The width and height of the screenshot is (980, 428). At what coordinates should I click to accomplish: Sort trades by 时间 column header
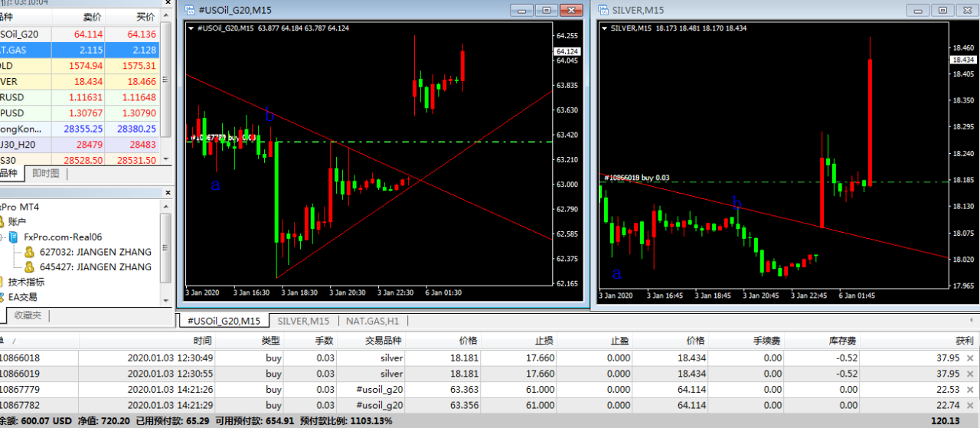148,340
